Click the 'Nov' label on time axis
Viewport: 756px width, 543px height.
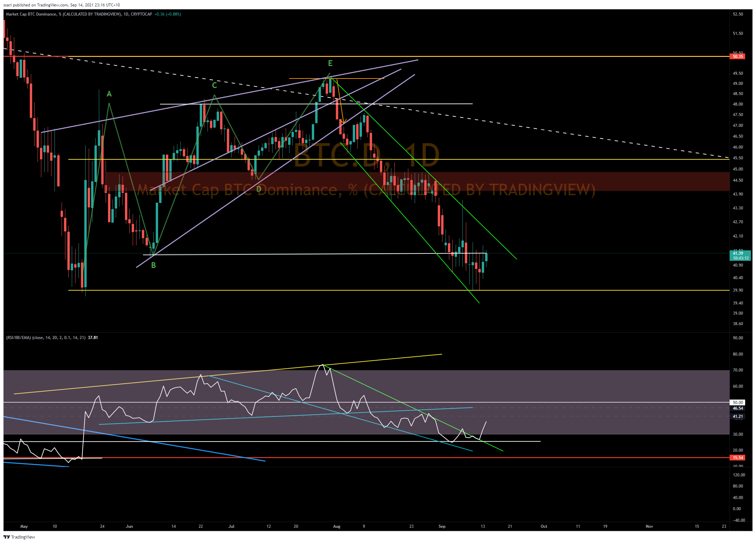click(649, 526)
